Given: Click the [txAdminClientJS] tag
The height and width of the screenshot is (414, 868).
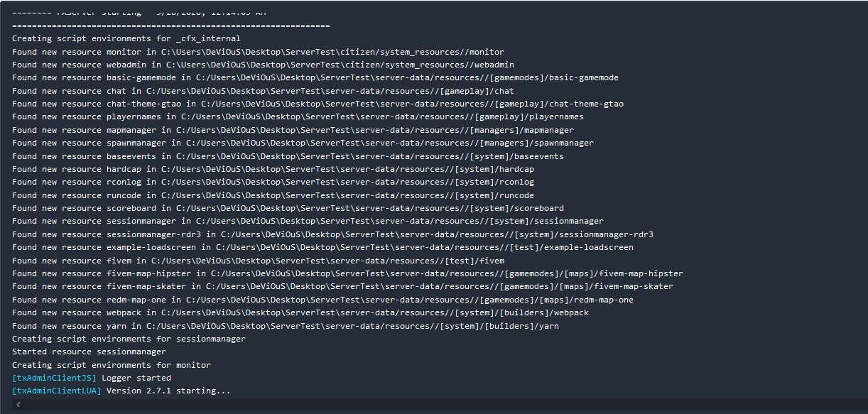Looking at the screenshot, I should pos(54,378).
